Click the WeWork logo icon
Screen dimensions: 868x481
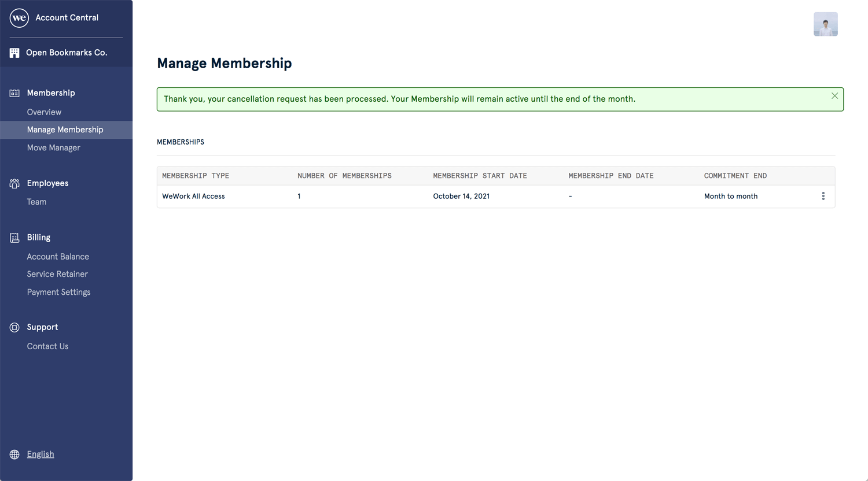19,18
